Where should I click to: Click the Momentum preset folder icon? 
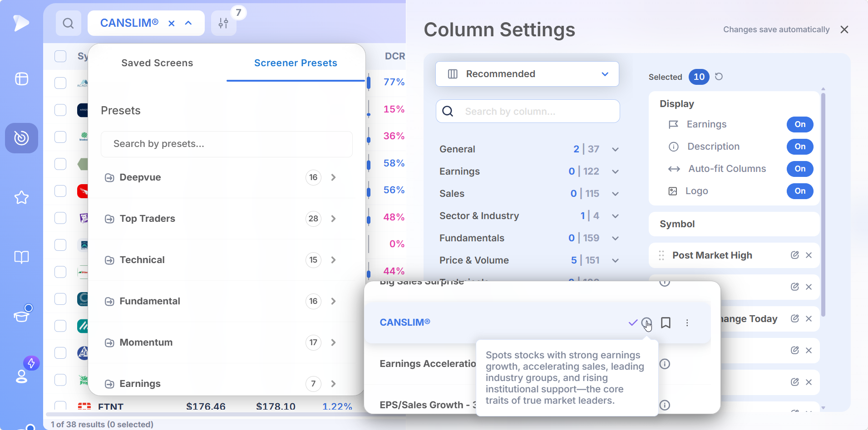click(x=109, y=342)
